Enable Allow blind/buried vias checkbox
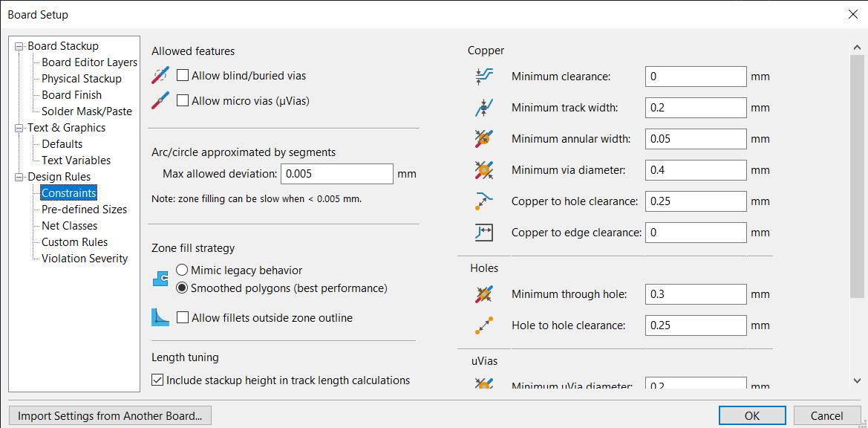The width and height of the screenshot is (868, 428). [183, 75]
